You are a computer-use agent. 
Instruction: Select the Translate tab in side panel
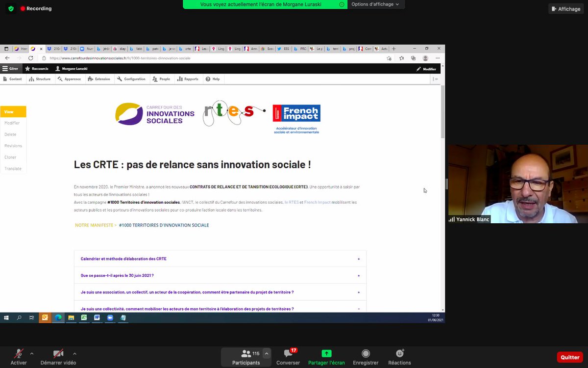point(13,168)
